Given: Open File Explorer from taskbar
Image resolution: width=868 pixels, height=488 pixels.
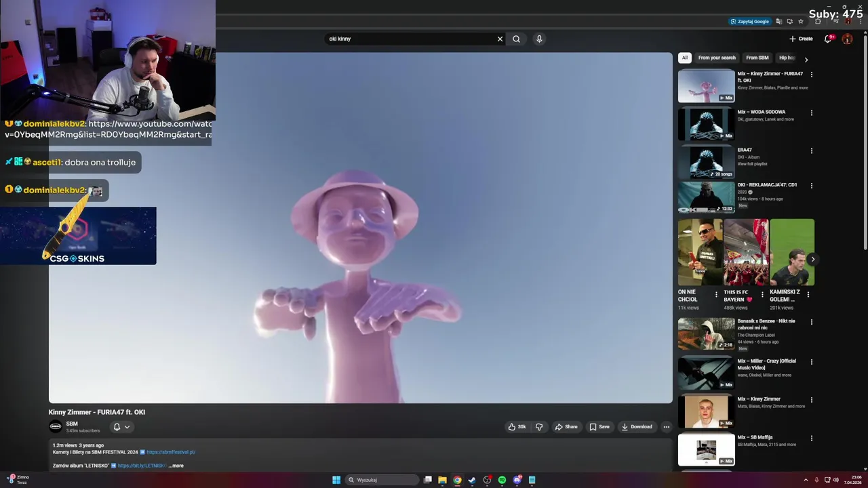Looking at the screenshot, I should pyautogui.click(x=442, y=480).
